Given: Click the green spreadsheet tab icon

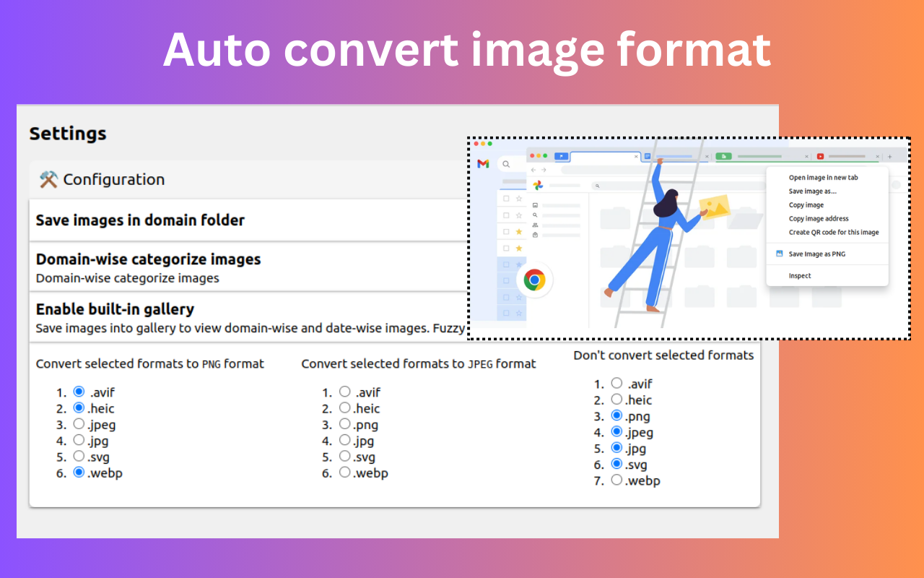Looking at the screenshot, I should 723,156.
